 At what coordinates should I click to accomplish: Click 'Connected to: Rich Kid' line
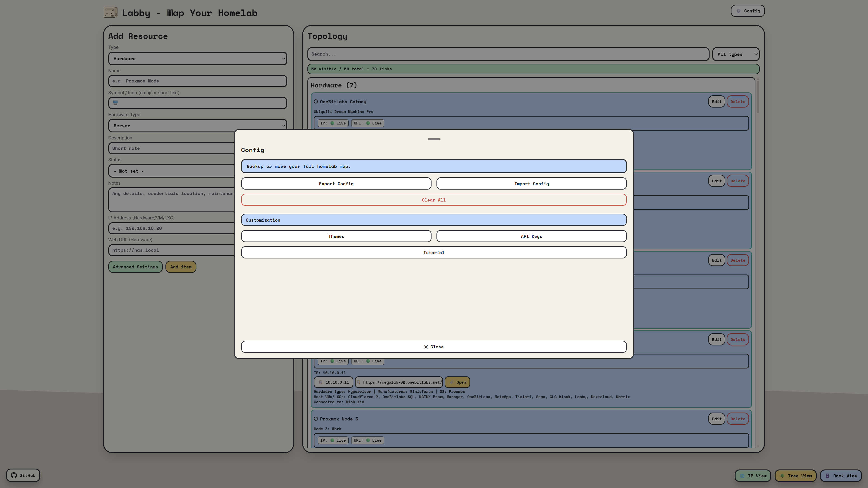coord(339,402)
